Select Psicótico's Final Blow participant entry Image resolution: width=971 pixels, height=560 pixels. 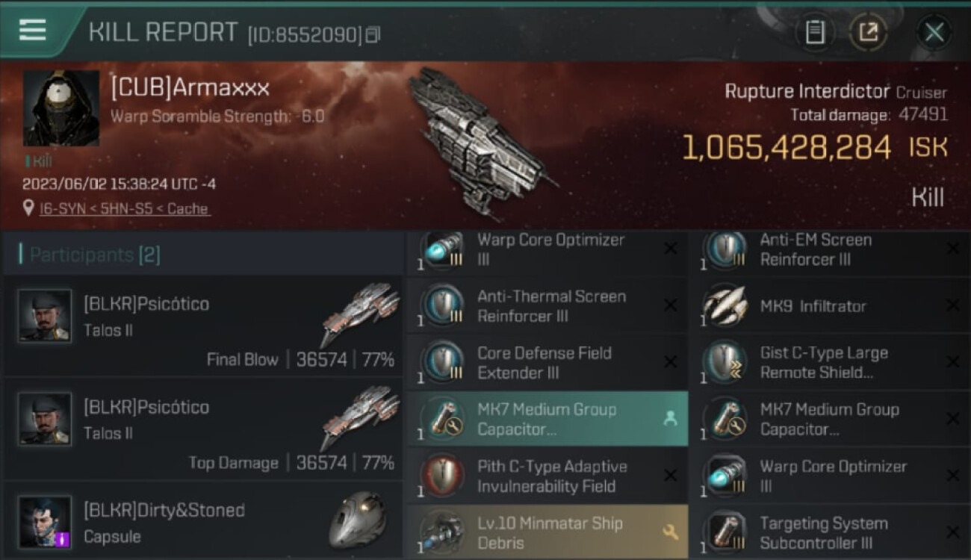(202, 327)
